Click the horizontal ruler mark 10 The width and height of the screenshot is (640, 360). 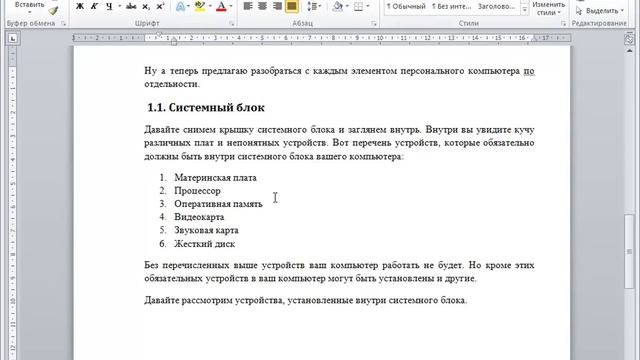[380, 38]
